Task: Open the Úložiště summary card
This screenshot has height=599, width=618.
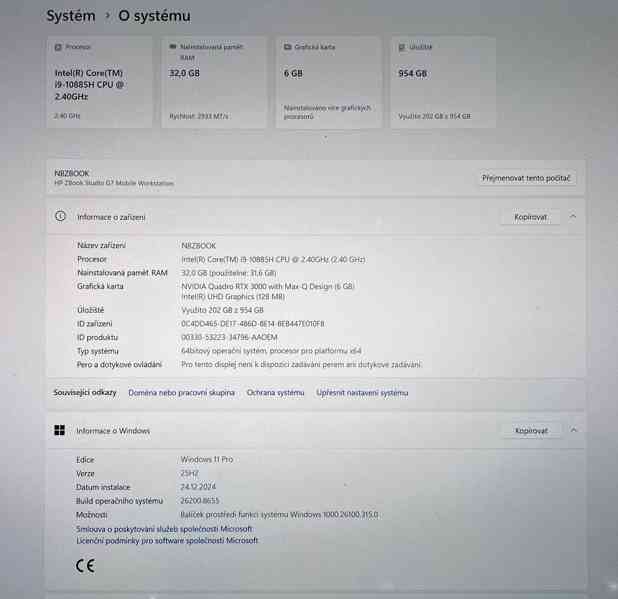Action: coord(443,82)
